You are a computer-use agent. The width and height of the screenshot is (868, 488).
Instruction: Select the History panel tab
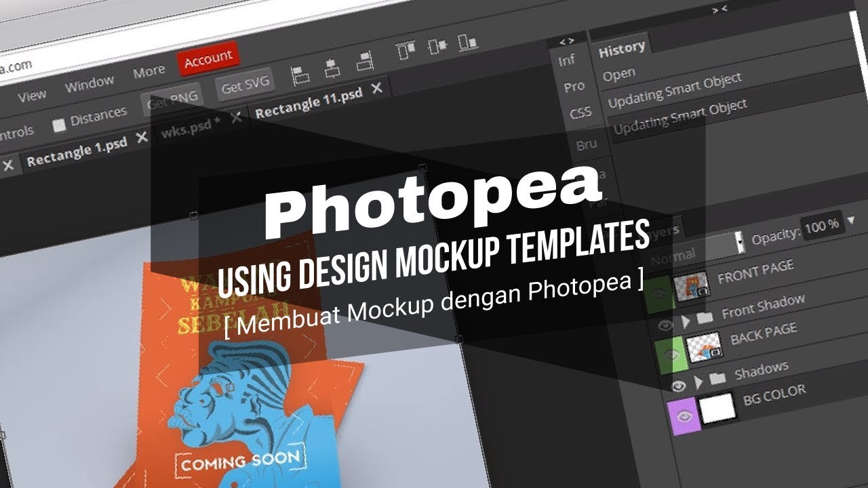(622, 48)
